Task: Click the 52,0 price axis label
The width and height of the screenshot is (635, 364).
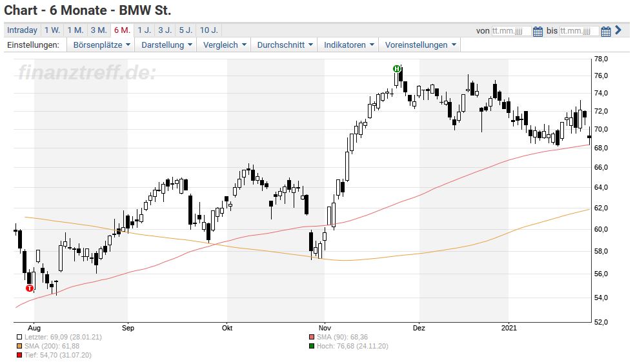Action: click(601, 322)
